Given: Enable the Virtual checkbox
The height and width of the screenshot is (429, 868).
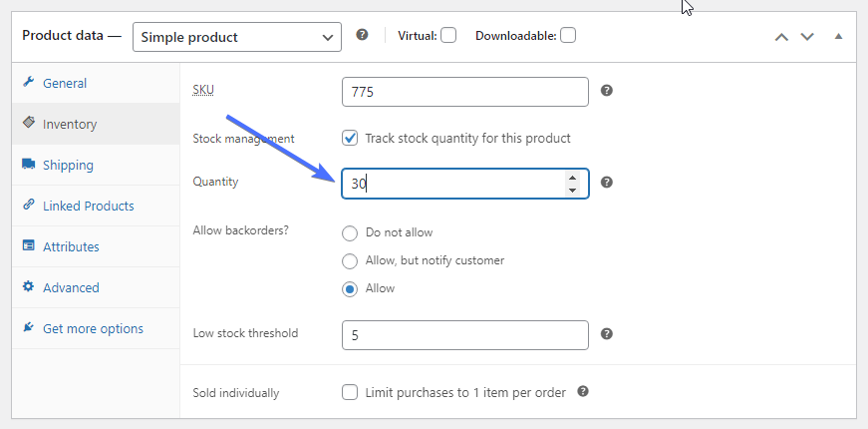Looking at the screenshot, I should 448,36.
